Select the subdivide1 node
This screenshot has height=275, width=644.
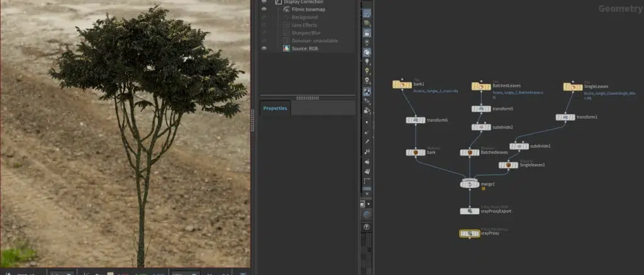click(519, 146)
